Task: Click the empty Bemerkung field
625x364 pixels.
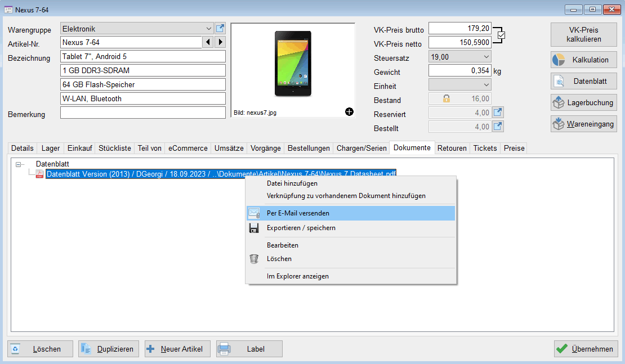Action: pos(142,113)
